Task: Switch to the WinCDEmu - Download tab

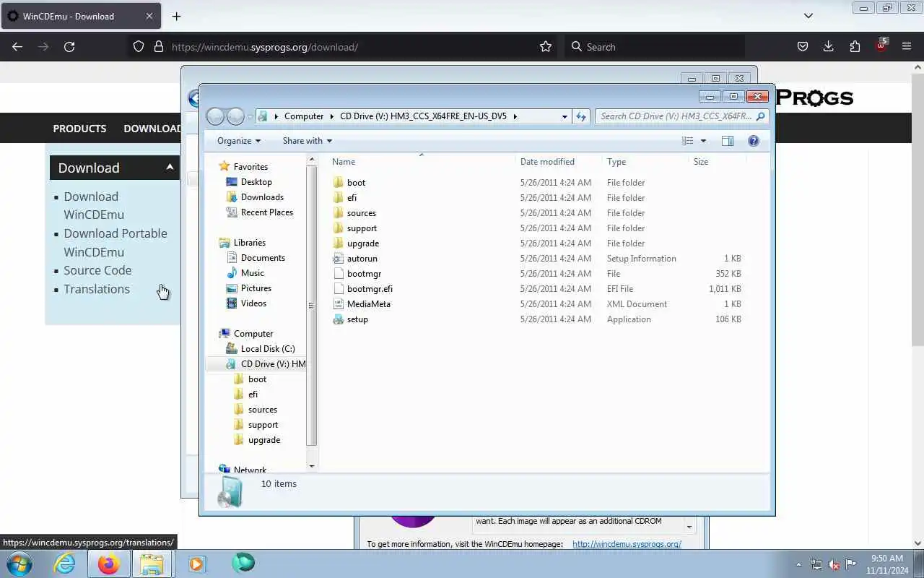Action: click(x=82, y=16)
